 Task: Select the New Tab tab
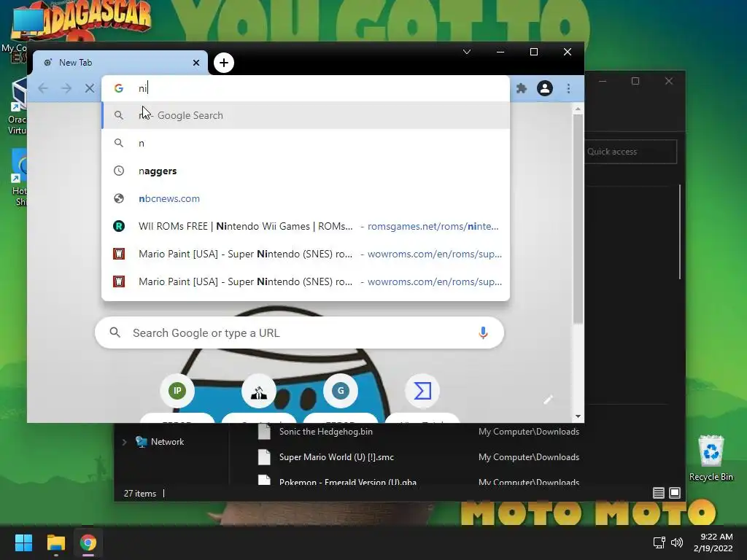click(x=120, y=63)
